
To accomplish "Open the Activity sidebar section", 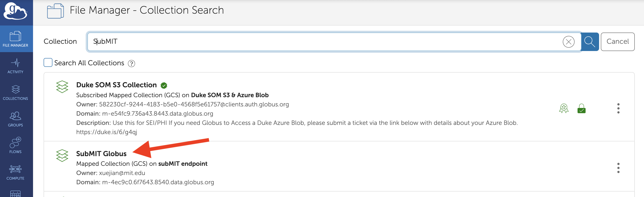I will [15, 66].
